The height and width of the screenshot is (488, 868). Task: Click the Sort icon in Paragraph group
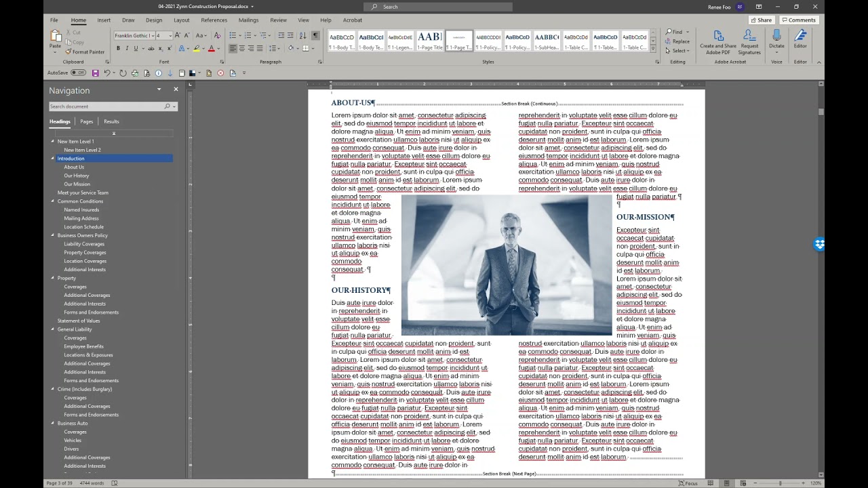[x=303, y=35]
